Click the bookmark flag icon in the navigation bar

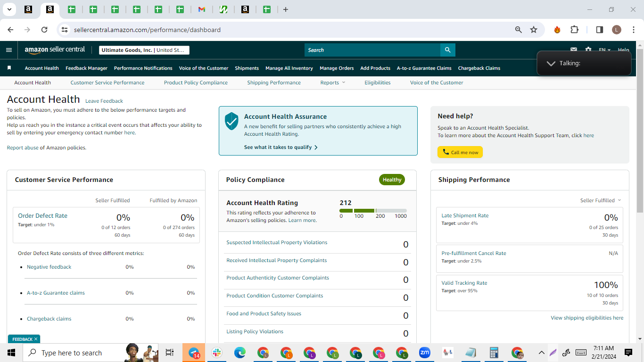(9, 68)
